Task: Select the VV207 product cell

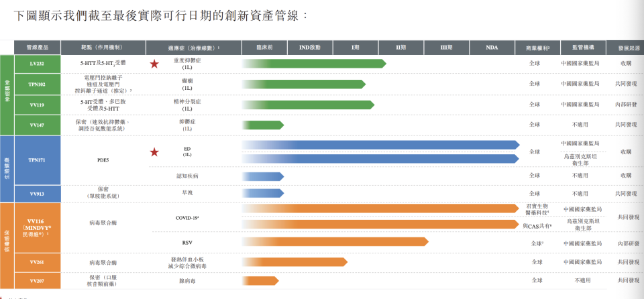Action: [x=38, y=281]
